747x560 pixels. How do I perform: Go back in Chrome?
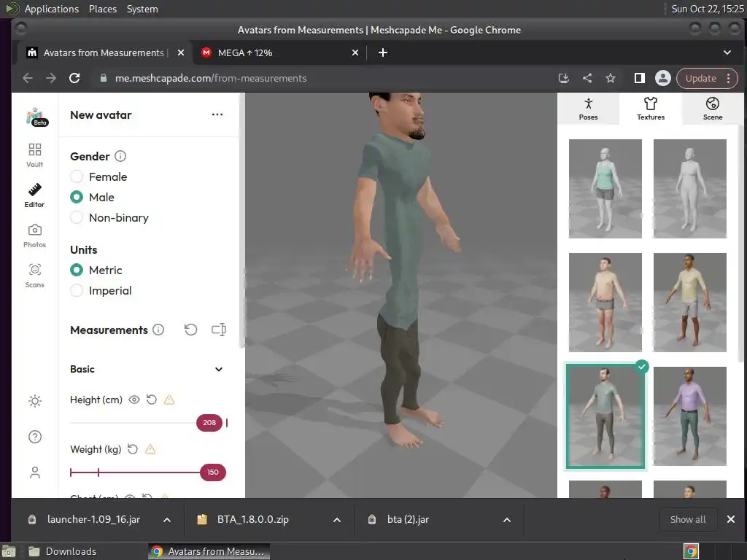click(x=28, y=78)
